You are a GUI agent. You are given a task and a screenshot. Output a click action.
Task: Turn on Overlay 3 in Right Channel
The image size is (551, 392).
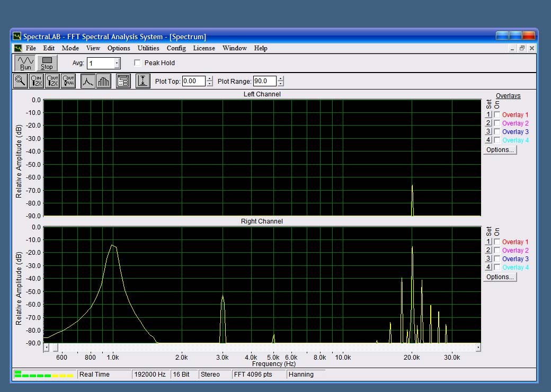tap(497, 259)
